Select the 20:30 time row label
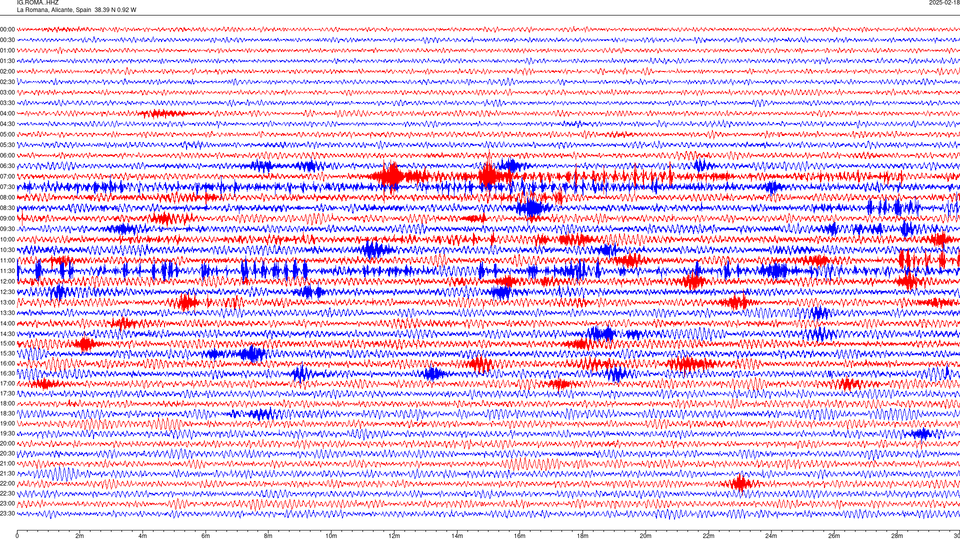Viewport: 960px width, 540px height. click(7, 454)
